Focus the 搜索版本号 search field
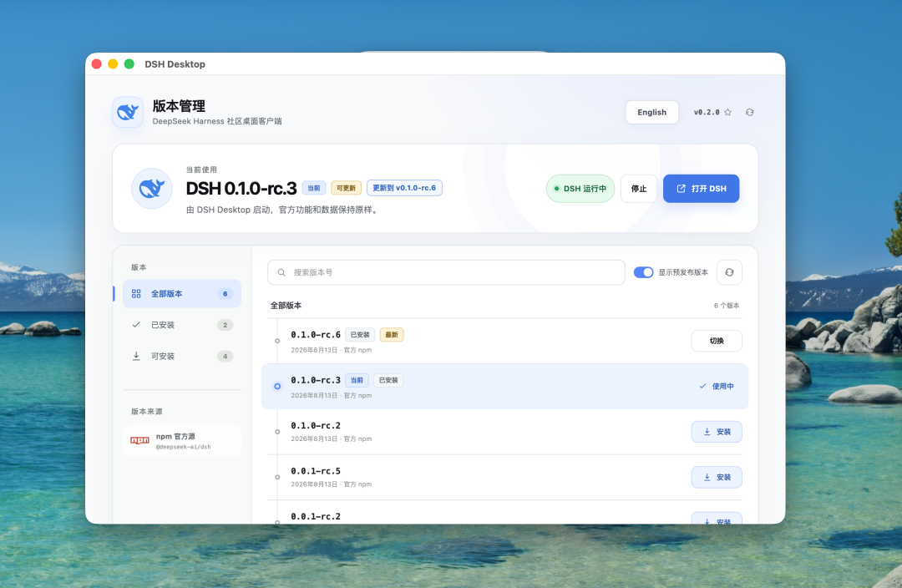The height and width of the screenshot is (588, 902). coord(446,272)
